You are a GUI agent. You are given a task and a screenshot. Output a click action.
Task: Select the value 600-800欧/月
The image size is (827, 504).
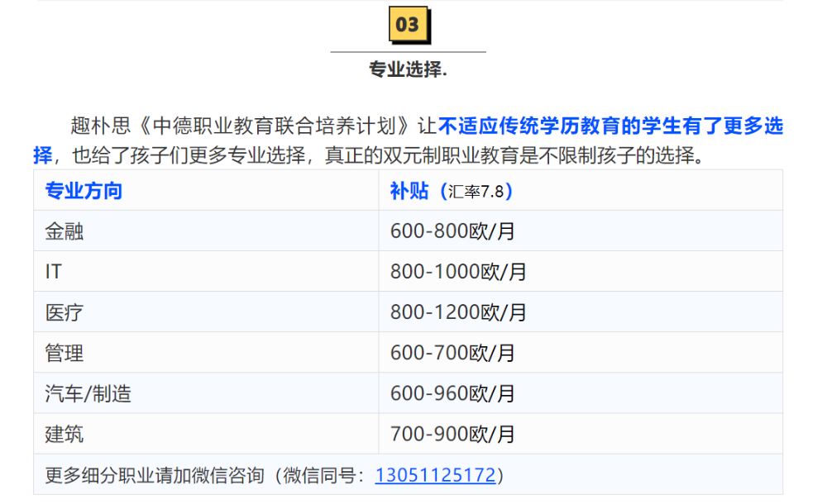[x=452, y=231]
